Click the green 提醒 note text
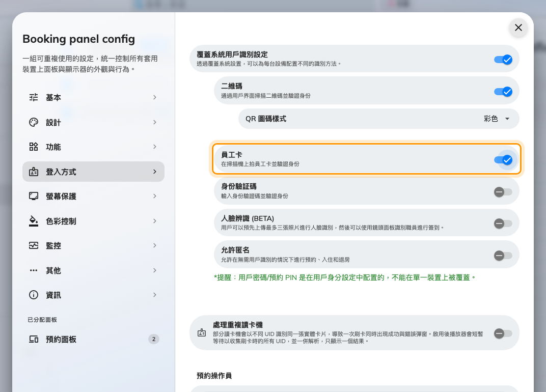The width and height of the screenshot is (546, 392). pyautogui.click(x=345, y=277)
